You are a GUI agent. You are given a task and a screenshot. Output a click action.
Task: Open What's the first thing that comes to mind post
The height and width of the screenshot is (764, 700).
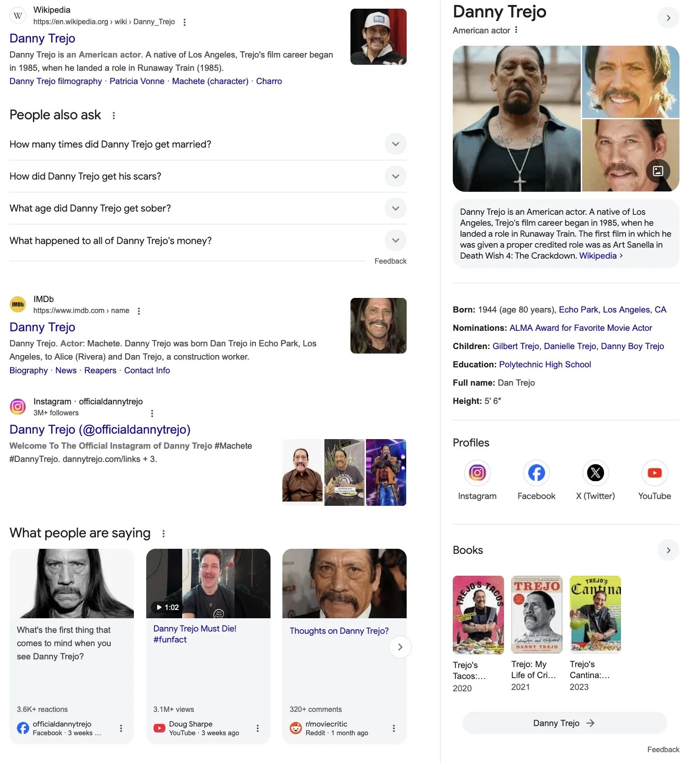[x=64, y=643]
